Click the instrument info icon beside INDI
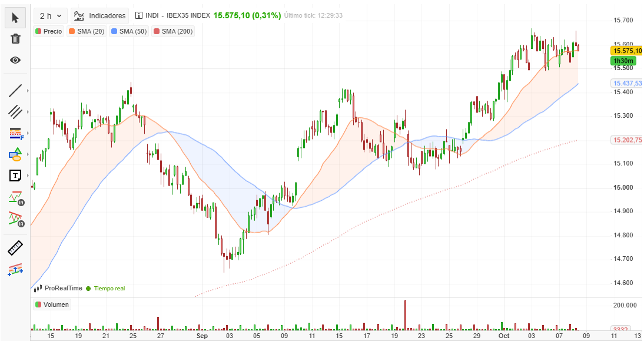Viewport: 644px width, 341px height. point(139,15)
